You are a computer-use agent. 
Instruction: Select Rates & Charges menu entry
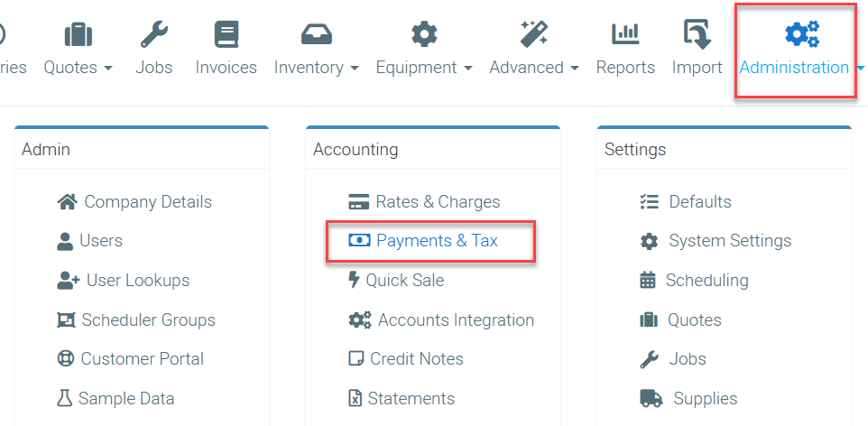tap(438, 202)
